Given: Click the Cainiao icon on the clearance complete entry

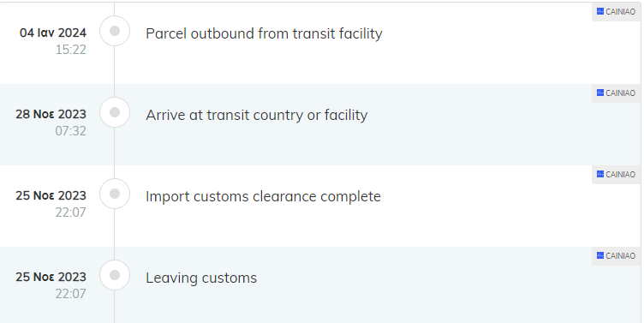Looking at the screenshot, I should click(600, 174).
